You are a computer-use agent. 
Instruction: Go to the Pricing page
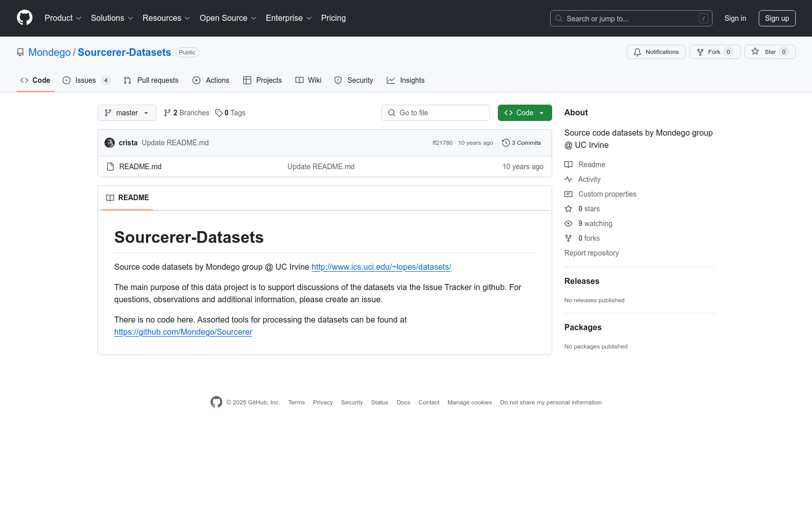(333, 18)
